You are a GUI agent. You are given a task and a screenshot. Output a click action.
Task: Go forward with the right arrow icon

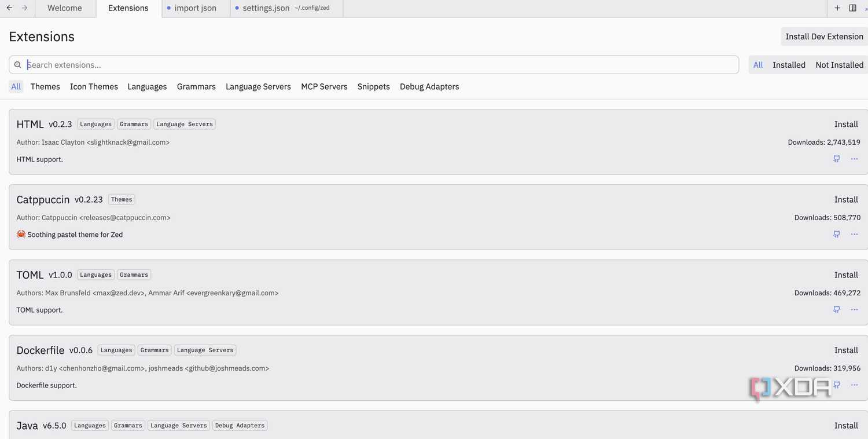pyautogui.click(x=24, y=8)
